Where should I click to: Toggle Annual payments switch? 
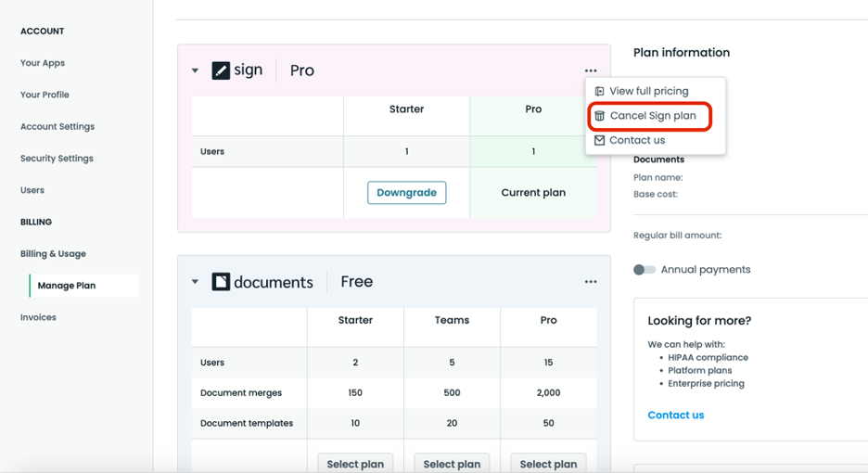[644, 270]
